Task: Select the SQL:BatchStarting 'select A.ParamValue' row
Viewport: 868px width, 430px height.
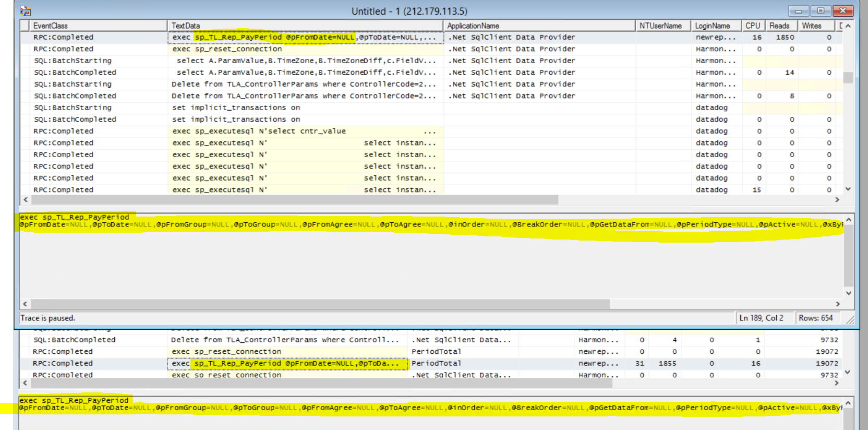Action: pyautogui.click(x=431, y=61)
